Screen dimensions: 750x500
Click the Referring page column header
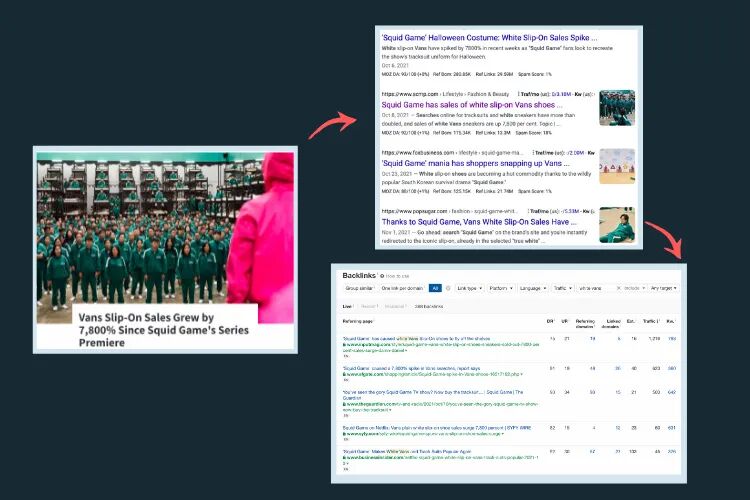click(358, 321)
